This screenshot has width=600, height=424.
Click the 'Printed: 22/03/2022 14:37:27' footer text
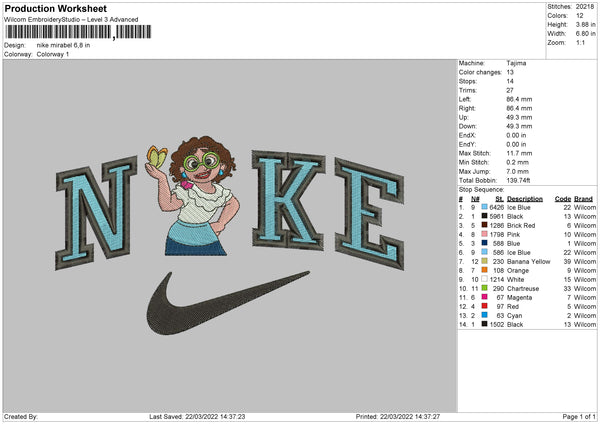click(398, 416)
